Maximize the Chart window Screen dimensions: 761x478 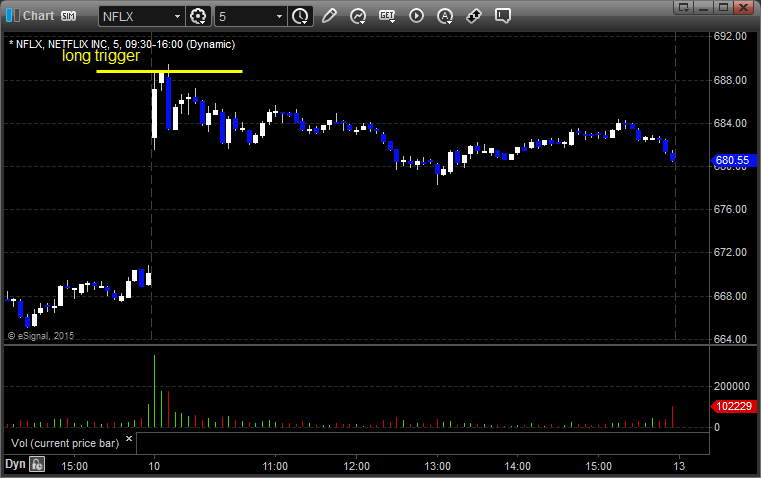click(723, 7)
